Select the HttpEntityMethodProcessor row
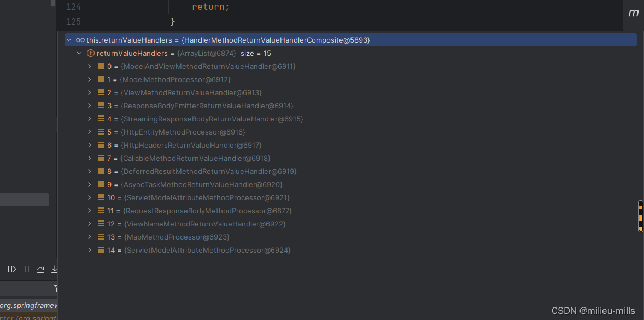The image size is (644, 320). 183,132
